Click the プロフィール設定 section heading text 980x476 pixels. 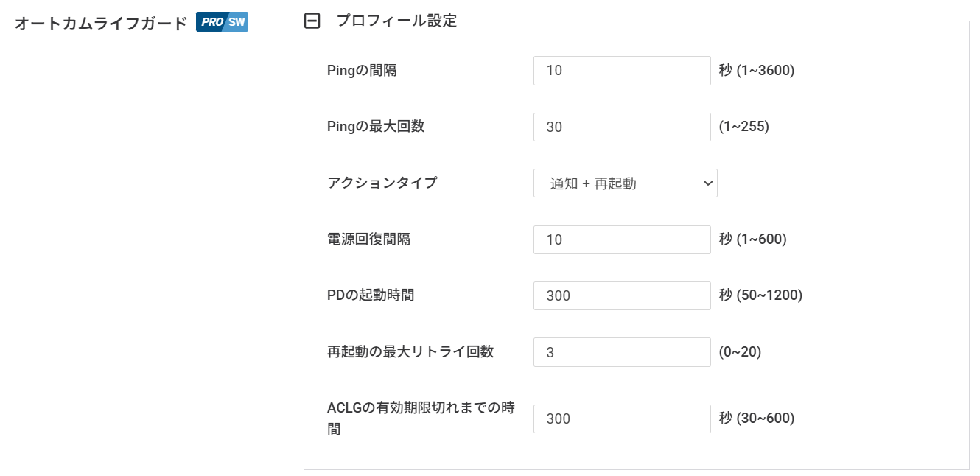pyautogui.click(x=396, y=21)
